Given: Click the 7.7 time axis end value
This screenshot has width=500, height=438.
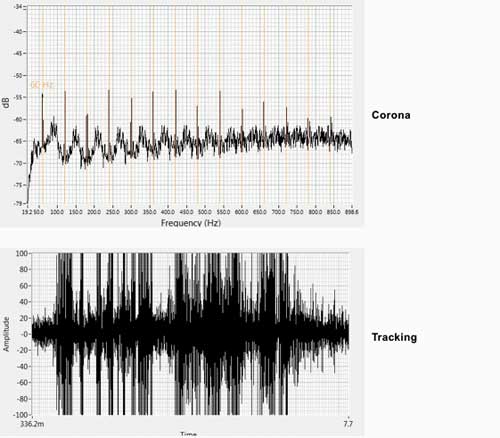Looking at the screenshot, I should [x=348, y=424].
